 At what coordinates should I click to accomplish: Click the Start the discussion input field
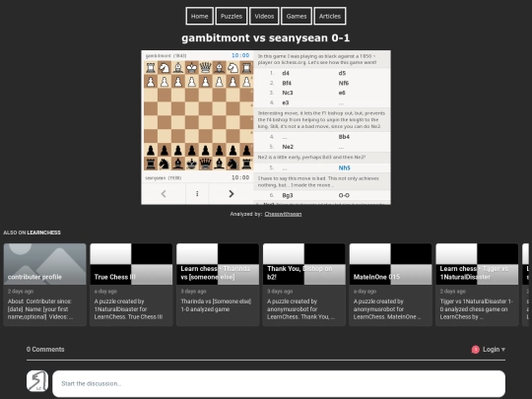tap(279, 384)
